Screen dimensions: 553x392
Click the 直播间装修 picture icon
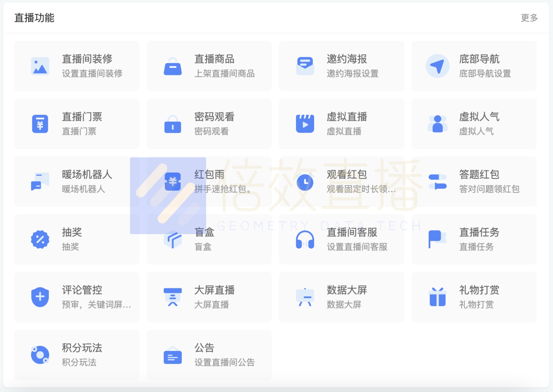click(40, 66)
